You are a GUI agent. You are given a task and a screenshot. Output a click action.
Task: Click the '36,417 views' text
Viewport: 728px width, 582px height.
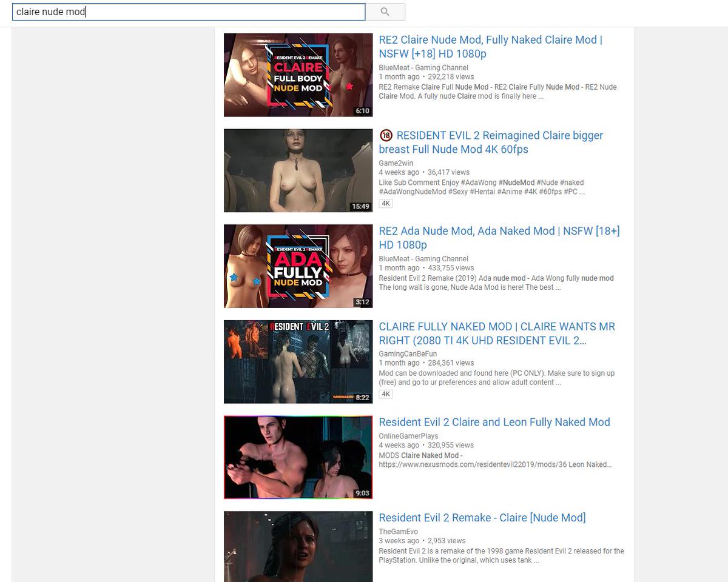click(448, 173)
